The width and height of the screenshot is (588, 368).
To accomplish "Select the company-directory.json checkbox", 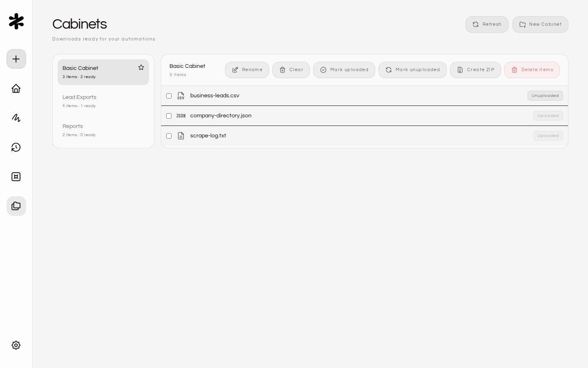I will click(169, 116).
